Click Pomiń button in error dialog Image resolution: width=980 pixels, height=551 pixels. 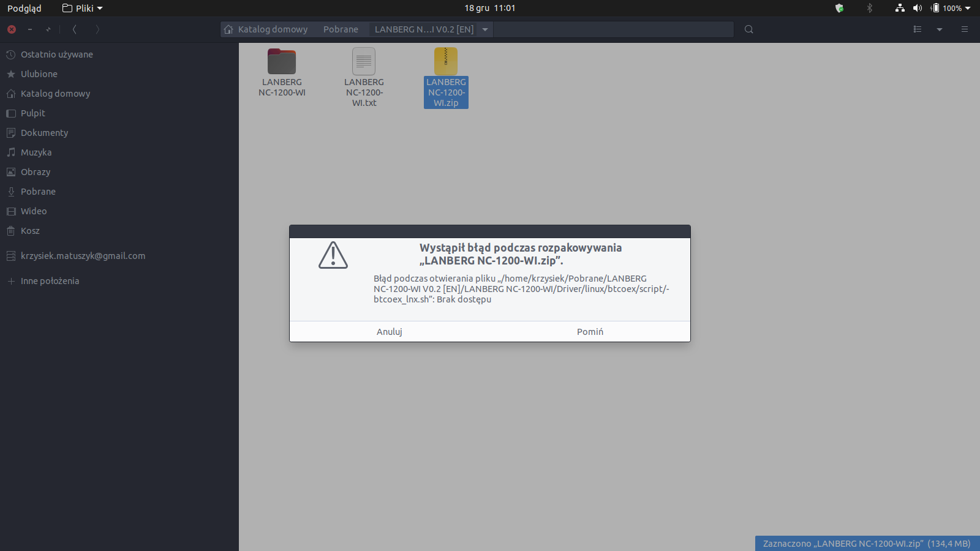pos(590,332)
